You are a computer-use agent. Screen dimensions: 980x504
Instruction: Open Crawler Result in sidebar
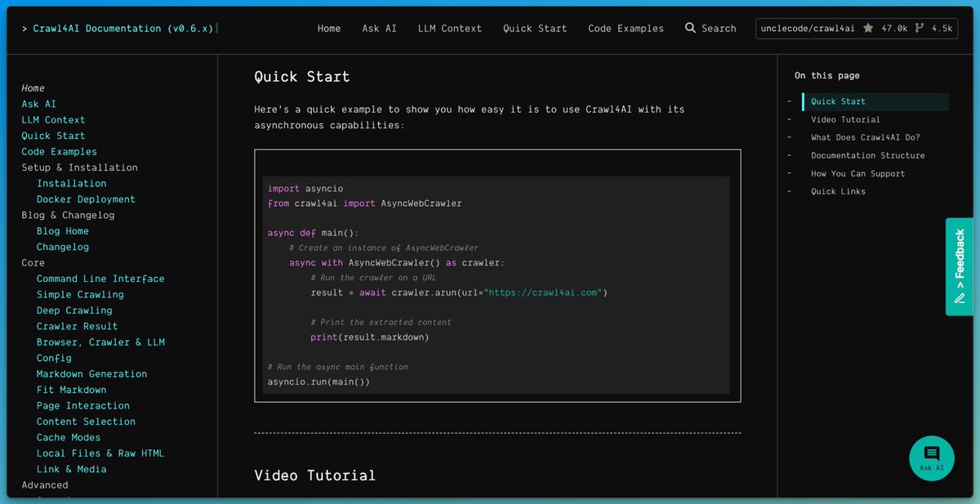coord(77,327)
